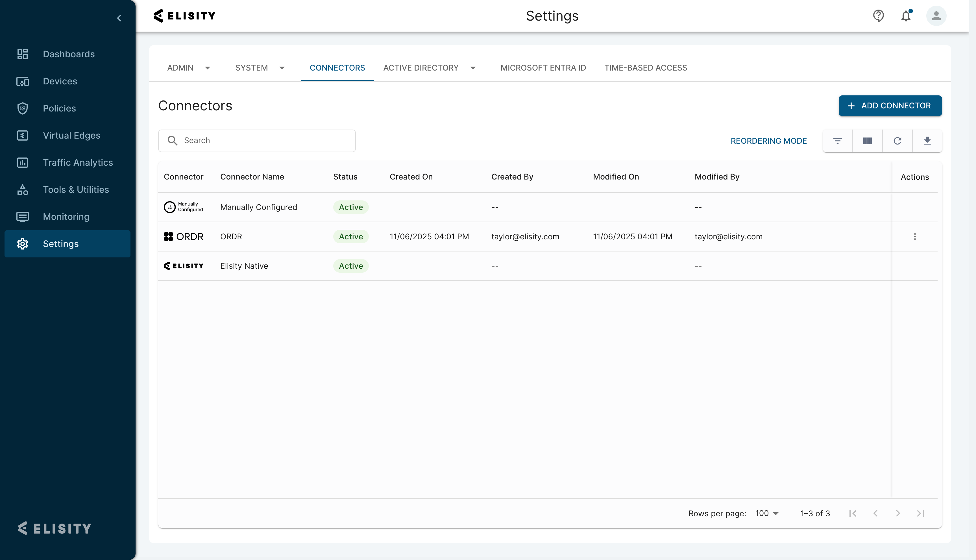Click the Devices icon in sidebar

[23, 82]
